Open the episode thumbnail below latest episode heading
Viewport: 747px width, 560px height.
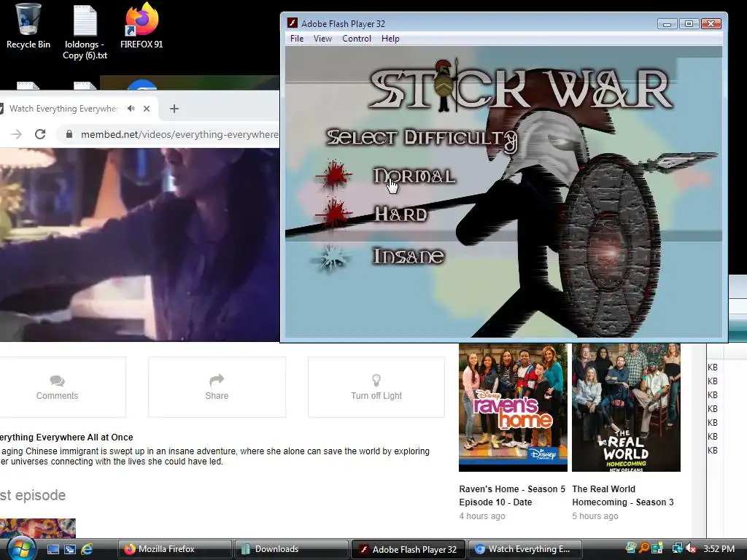pyautogui.click(x=38, y=529)
